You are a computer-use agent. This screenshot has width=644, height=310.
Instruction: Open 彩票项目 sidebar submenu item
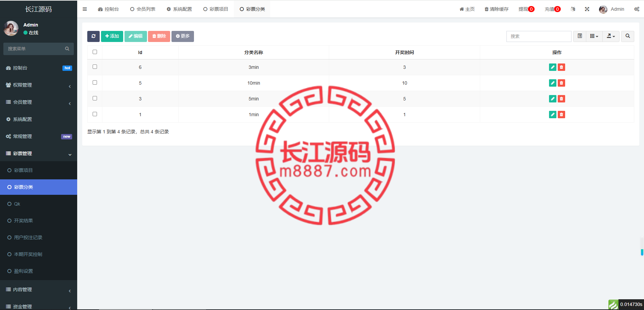(39, 171)
